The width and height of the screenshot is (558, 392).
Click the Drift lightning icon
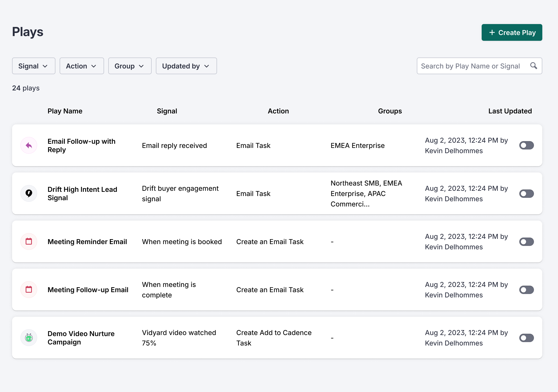click(29, 193)
